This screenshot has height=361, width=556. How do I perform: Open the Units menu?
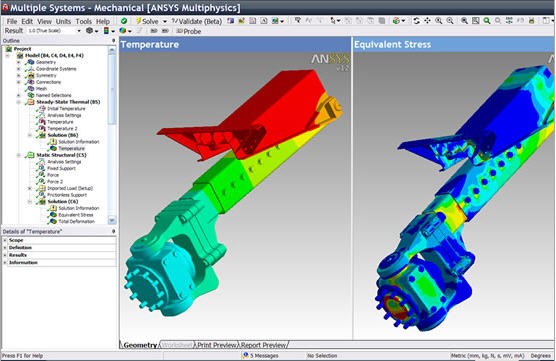[x=63, y=21]
